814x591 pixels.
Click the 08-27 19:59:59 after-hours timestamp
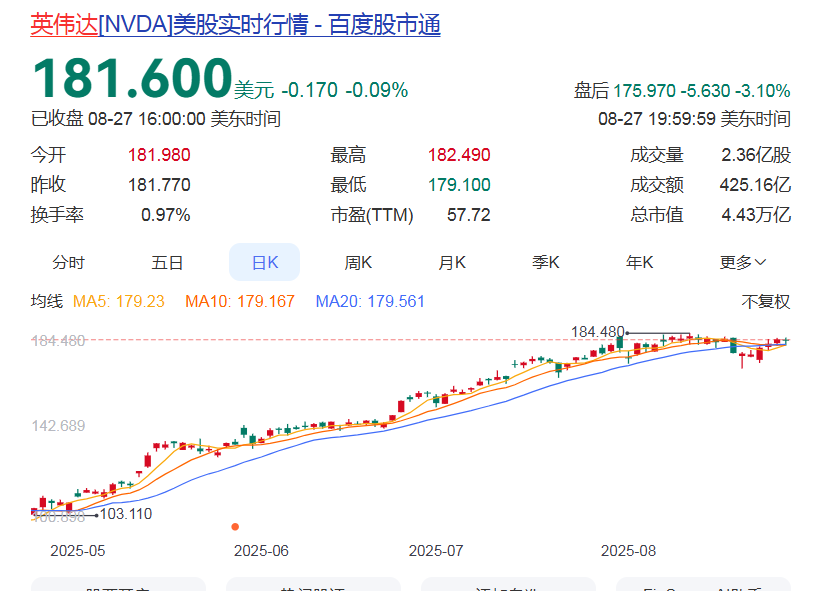695,119
